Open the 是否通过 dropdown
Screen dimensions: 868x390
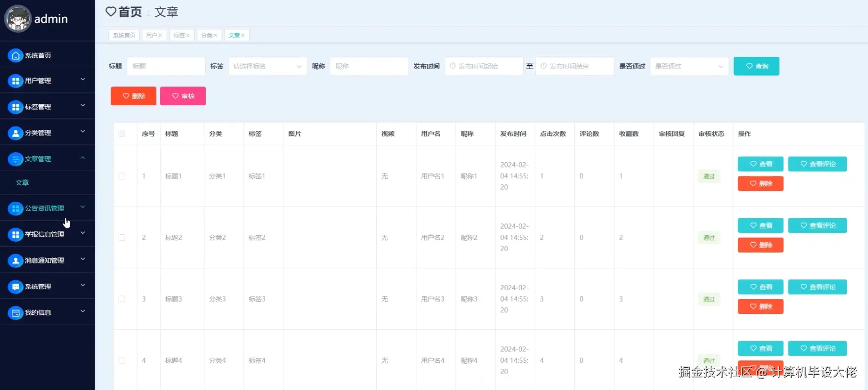click(x=689, y=66)
